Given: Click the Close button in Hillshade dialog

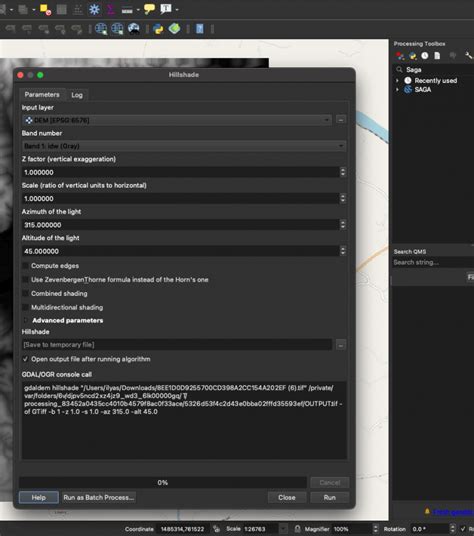Looking at the screenshot, I should pos(287,497).
